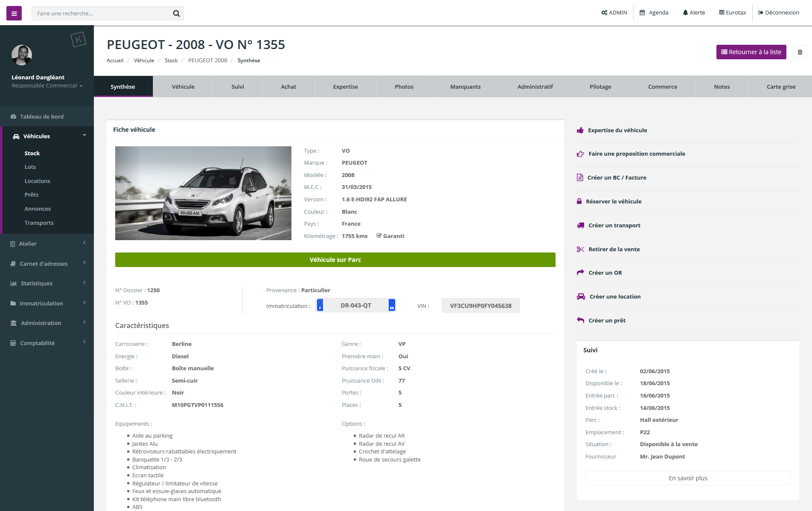812x511 pixels.
Task: Click the Atelier sidebar icon
Action: pos(13,244)
